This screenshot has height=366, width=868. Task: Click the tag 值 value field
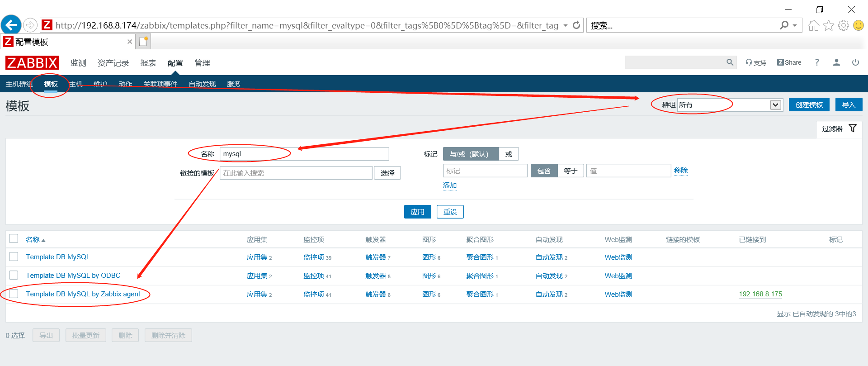628,171
